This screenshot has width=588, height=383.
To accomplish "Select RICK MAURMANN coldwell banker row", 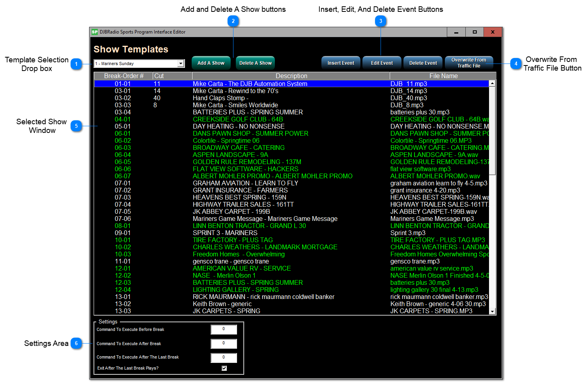I will (292, 297).
